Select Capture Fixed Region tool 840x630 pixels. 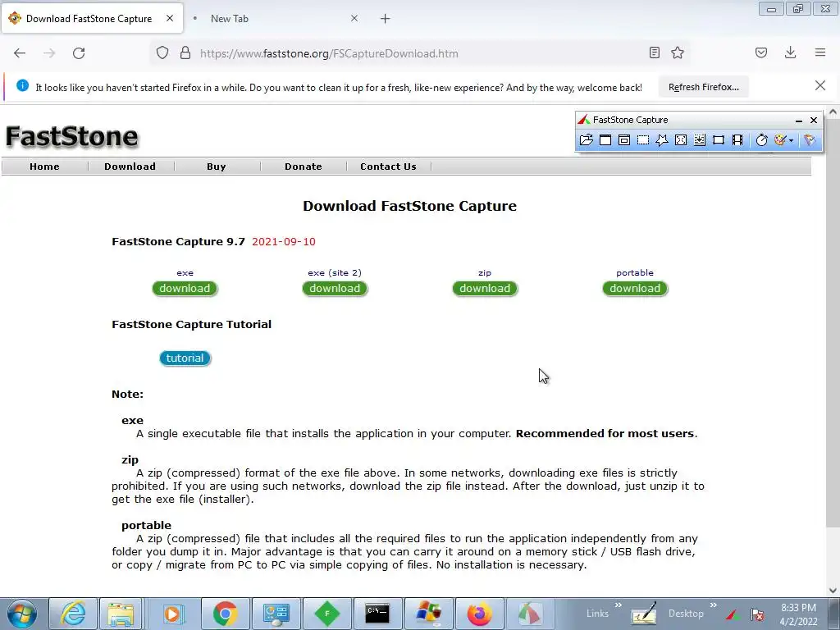(719, 139)
